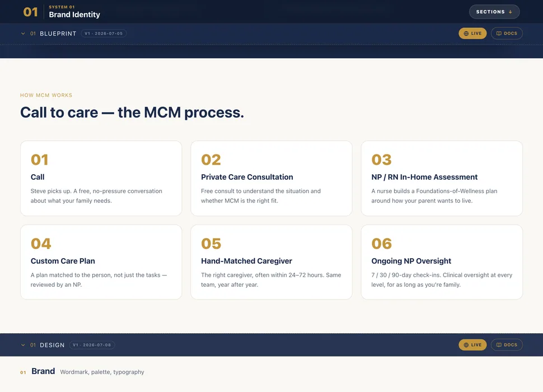The height and width of the screenshot is (392, 543).
Task: Click the version tag V1 · 2026-07-05
Action: click(104, 34)
